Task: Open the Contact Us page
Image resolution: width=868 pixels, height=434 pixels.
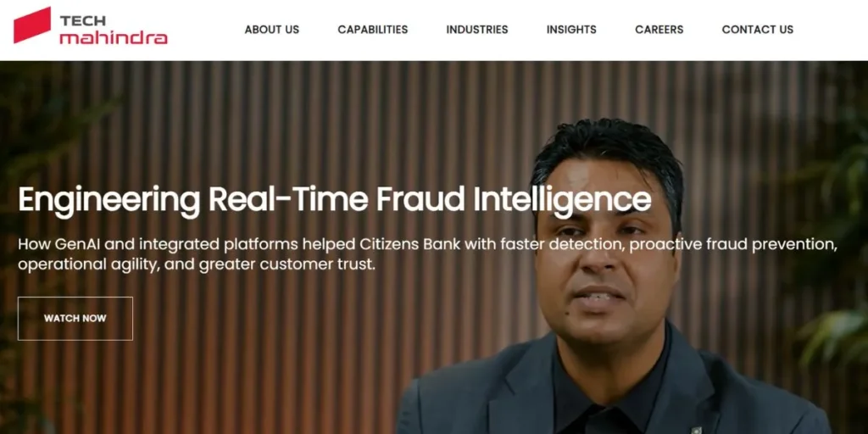Action: (x=757, y=30)
